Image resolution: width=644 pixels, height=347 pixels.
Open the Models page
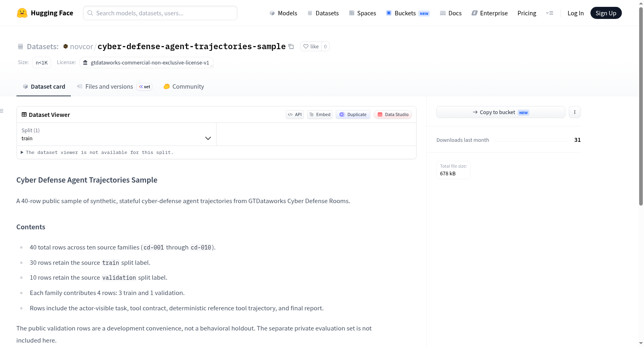point(283,13)
